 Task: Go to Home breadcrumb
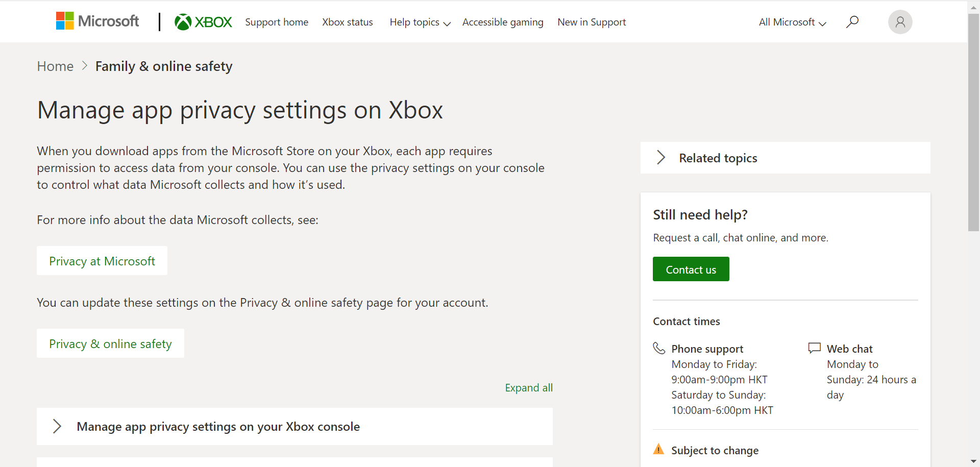coord(55,66)
